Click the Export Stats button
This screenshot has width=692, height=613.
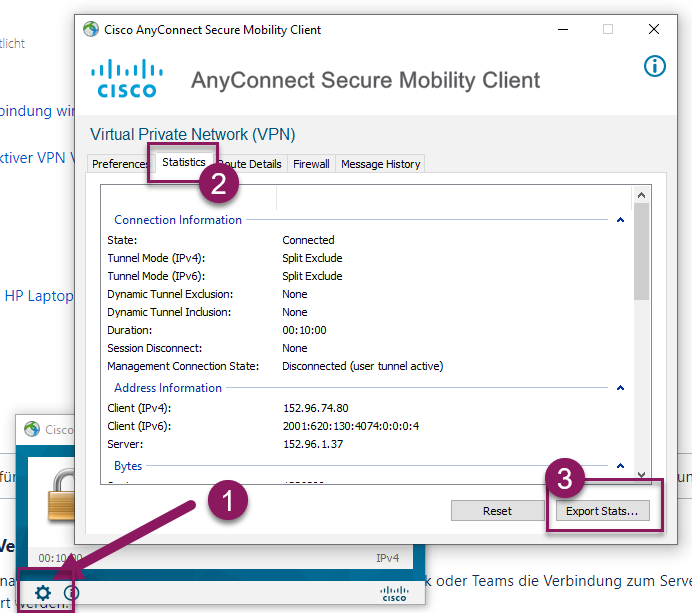[602, 511]
